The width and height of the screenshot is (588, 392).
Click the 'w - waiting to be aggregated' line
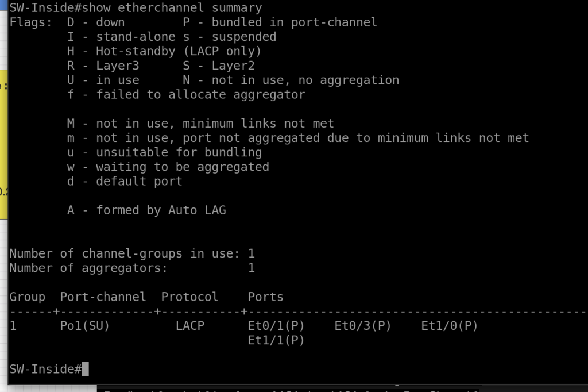pos(168,167)
